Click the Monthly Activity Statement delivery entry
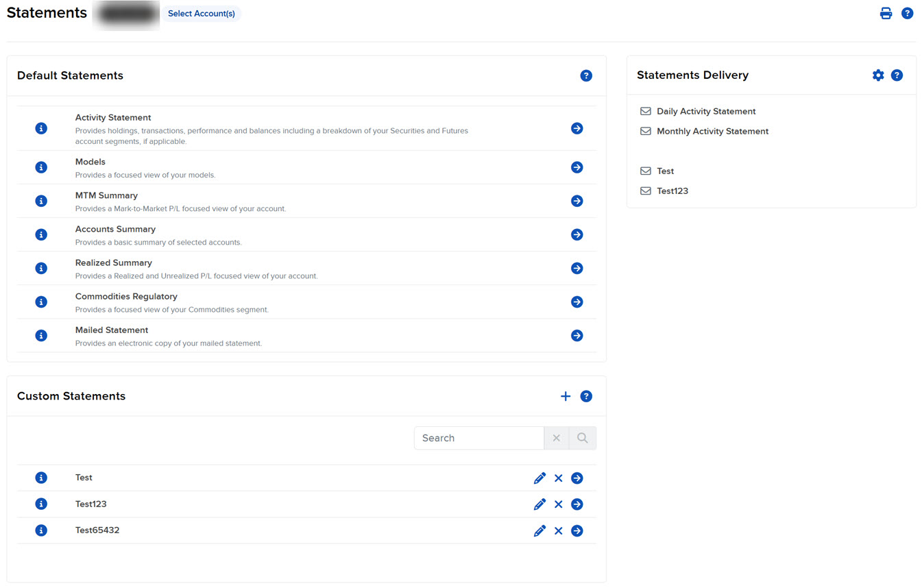The image size is (922, 588). tap(712, 131)
